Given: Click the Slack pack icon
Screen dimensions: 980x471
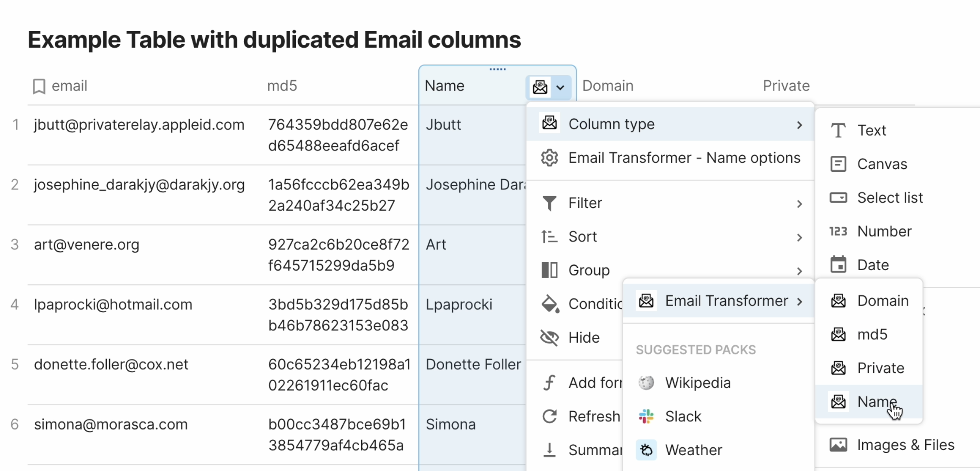Looking at the screenshot, I should pos(646,416).
